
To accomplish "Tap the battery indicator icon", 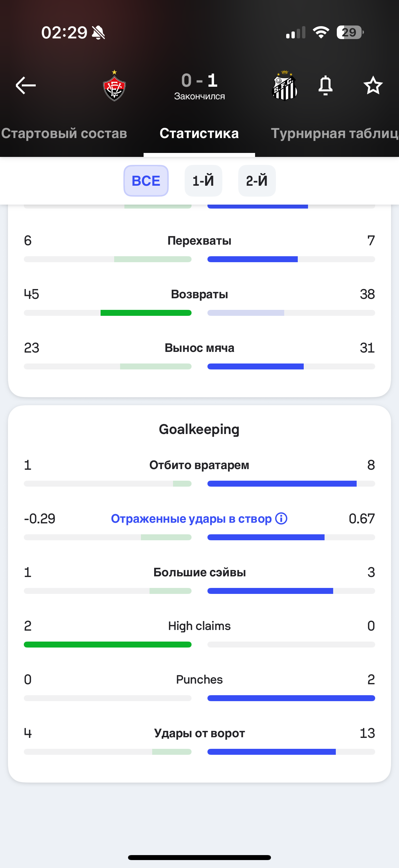I will tap(350, 32).
